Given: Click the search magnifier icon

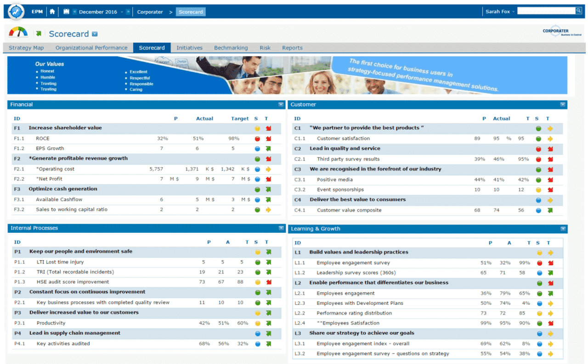Looking at the screenshot, I should coord(578,11).
